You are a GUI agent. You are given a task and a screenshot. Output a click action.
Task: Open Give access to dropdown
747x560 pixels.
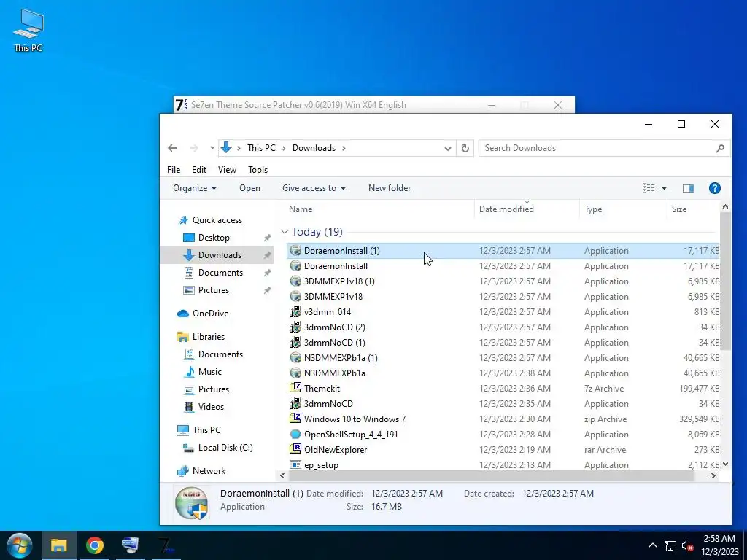(314, 188)
